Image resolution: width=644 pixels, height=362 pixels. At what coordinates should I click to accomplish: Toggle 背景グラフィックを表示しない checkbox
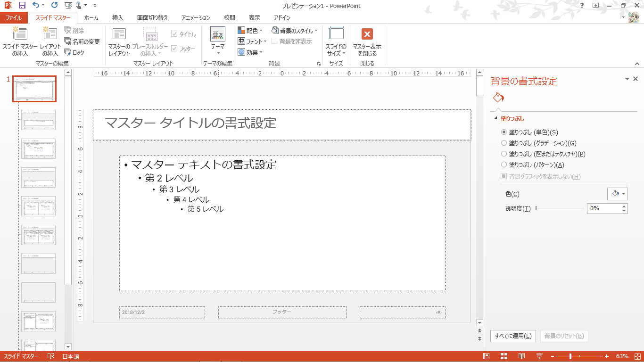504,176
